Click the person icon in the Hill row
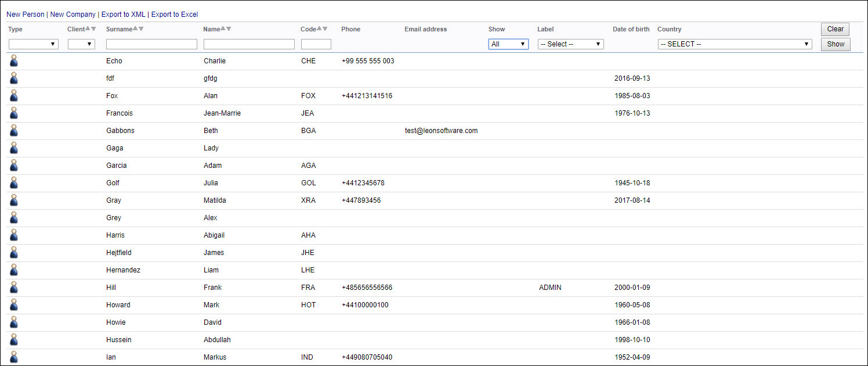 click(x=14, y=287)
